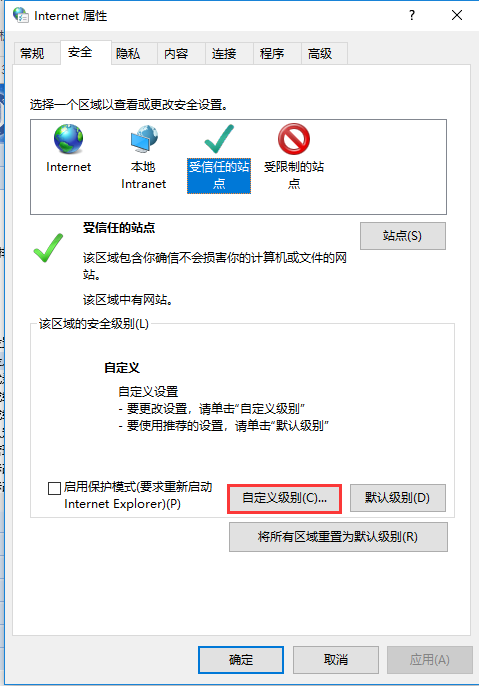Select the Internet globe zone icon

pos(68,139)
